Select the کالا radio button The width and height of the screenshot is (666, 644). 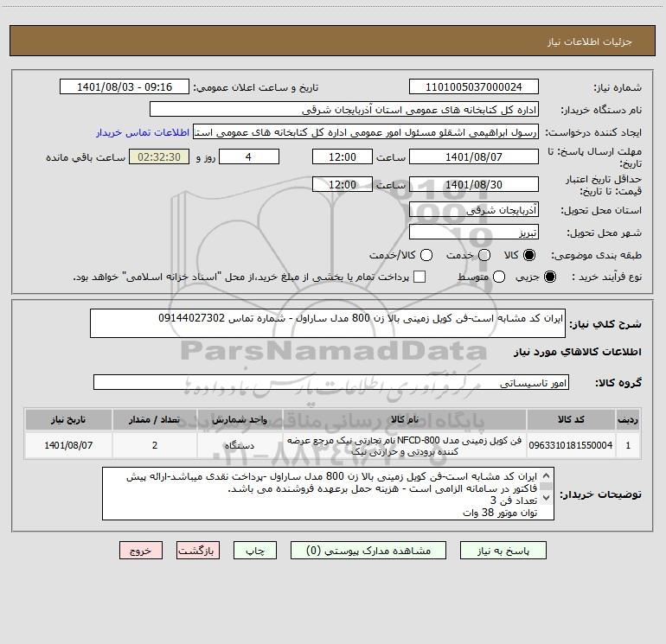tap(529, 255)
